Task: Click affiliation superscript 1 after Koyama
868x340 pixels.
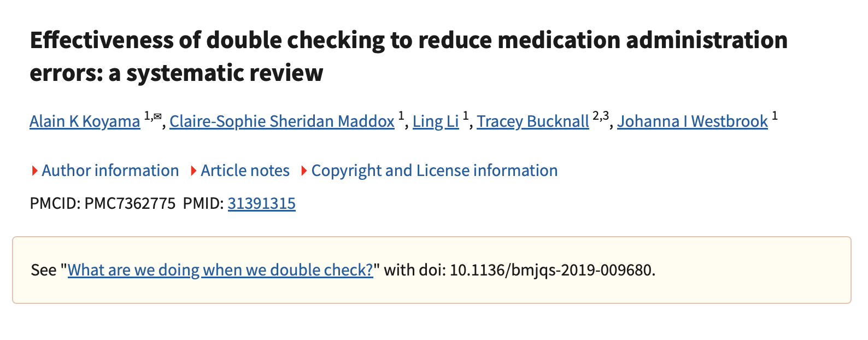Action: tap(147, 116)
